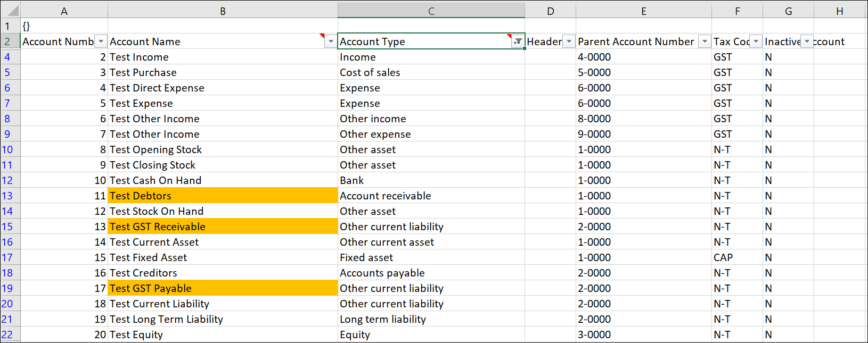868x343 pixels.
Task: Open the Tax Code filter dropdown
Action: [756, 41]
